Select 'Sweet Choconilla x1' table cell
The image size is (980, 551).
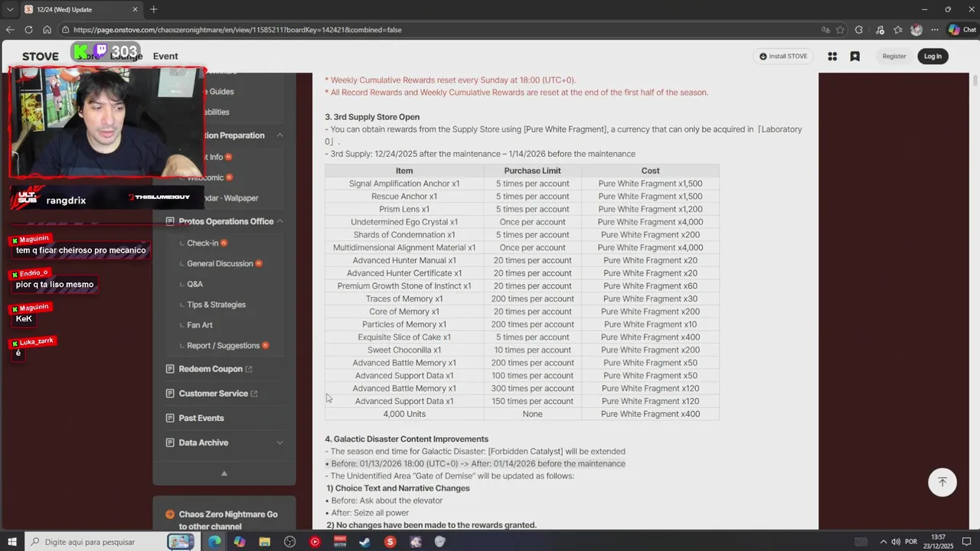click(404, 350)
